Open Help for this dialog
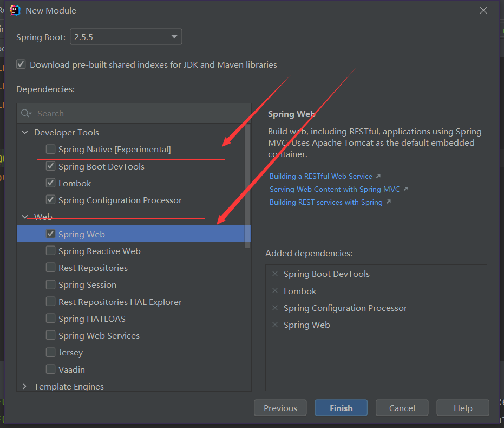 [463, 408]
